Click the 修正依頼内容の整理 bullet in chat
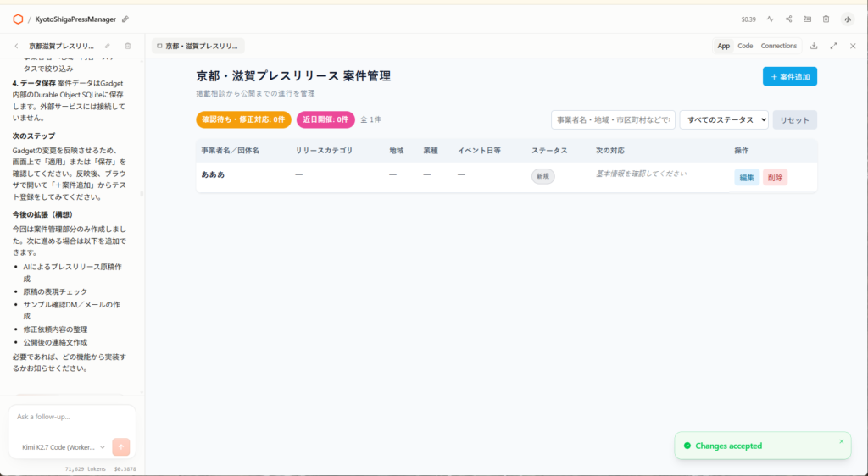This screenshot has height=476, width=868. click(55, 329)
